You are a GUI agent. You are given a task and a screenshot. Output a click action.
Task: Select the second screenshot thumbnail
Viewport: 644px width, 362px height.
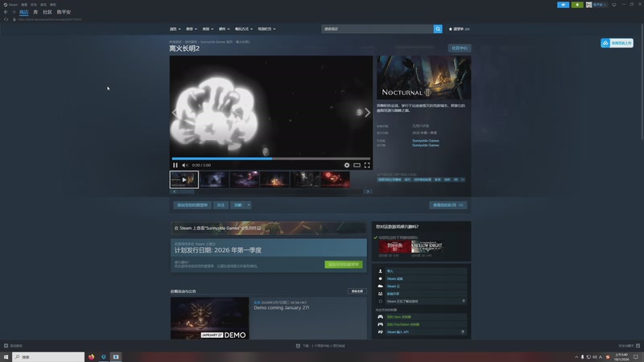pyautogui.click(x=214, y=179)
